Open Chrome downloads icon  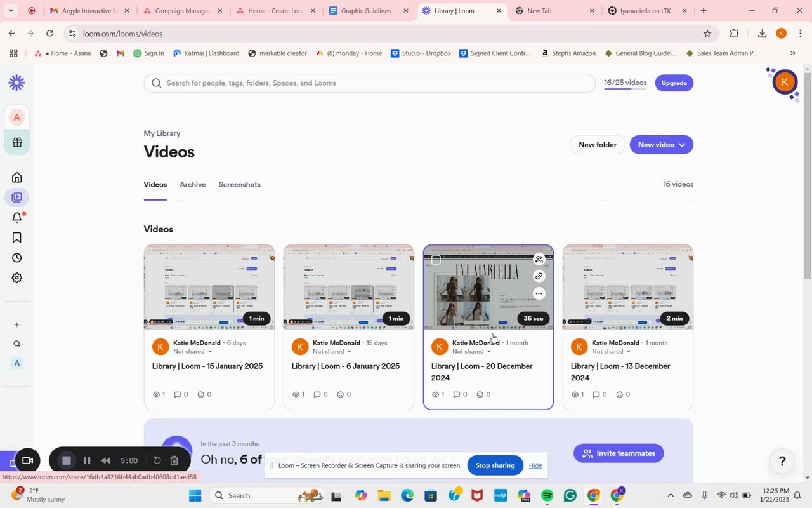click(x=762, y=34)
